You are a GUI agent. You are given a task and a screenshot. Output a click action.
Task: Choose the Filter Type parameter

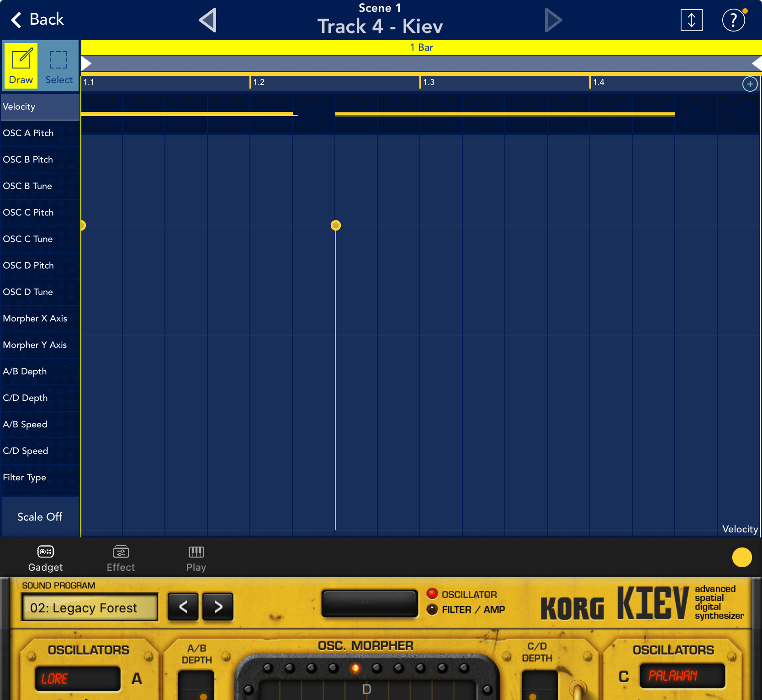tap(40, 478)
